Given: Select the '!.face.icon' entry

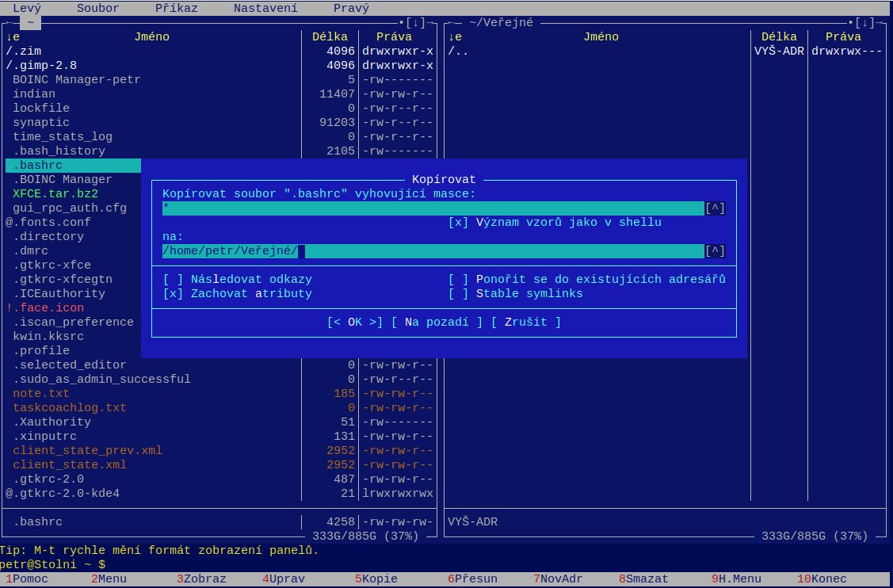Looking at the screenshot, I should coord(45,307).
